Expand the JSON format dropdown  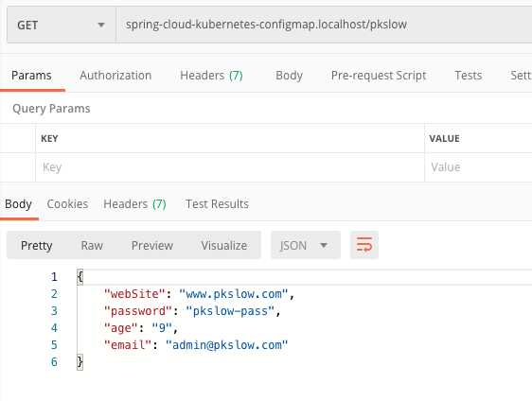coord(306,245)
